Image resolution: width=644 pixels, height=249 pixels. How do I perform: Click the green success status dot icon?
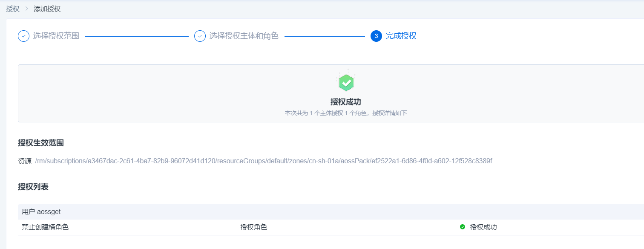point(463,227)
